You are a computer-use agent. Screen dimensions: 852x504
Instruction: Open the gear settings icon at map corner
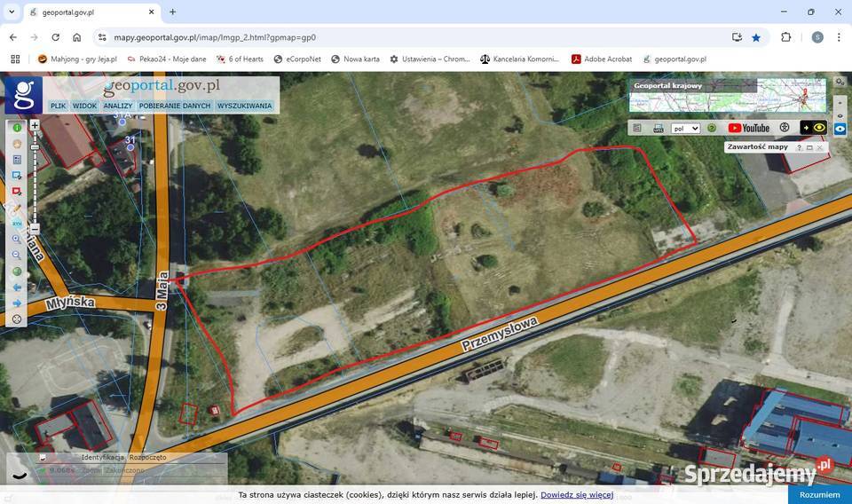pyautogui.click(x=840, y=82)
